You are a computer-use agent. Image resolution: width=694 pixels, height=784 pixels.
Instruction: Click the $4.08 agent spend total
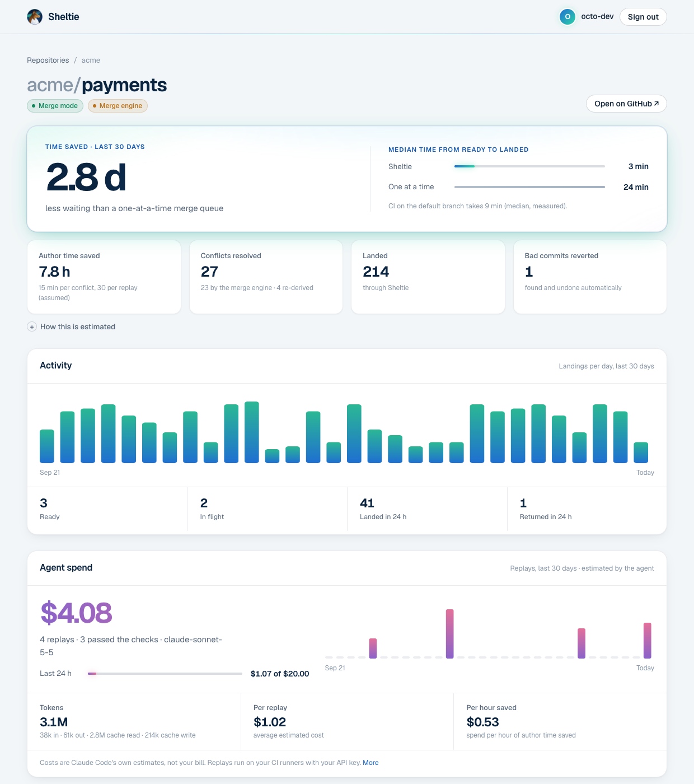click(77, 613)
